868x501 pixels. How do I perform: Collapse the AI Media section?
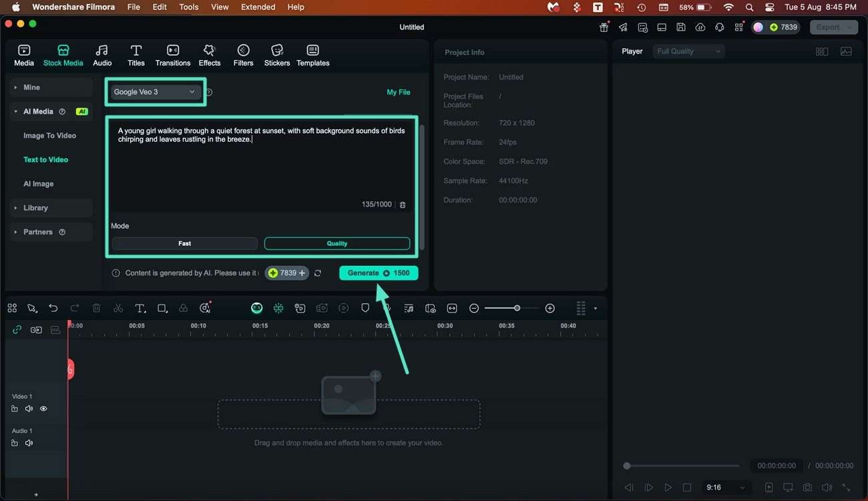pos(51,112)
